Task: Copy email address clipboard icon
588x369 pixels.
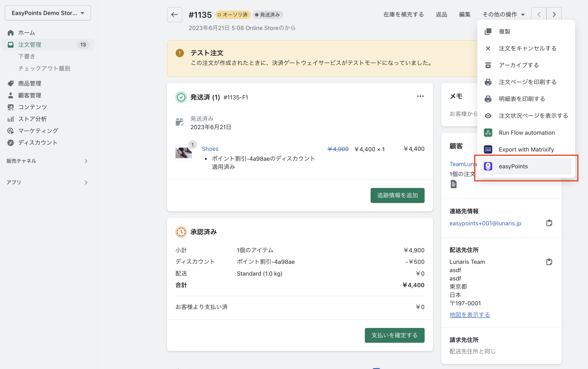Action: pos(549,223)
